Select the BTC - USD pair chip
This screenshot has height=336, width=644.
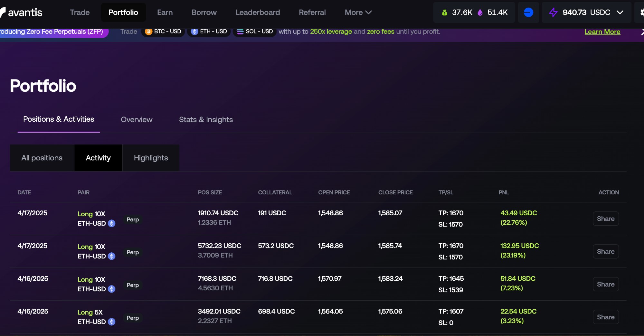163,32
